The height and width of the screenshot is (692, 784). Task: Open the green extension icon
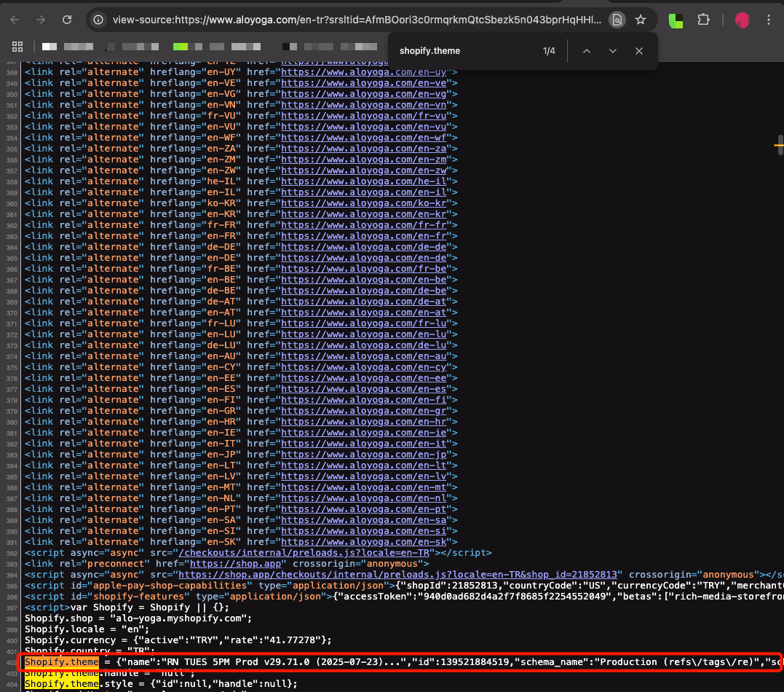[x=676, y=20]
